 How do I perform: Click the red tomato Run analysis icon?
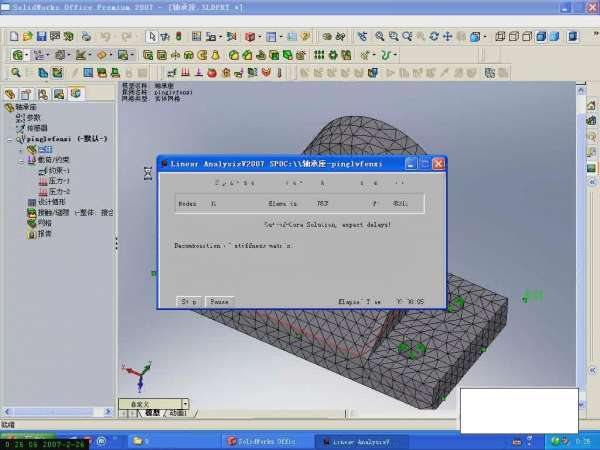coord(212,72)
